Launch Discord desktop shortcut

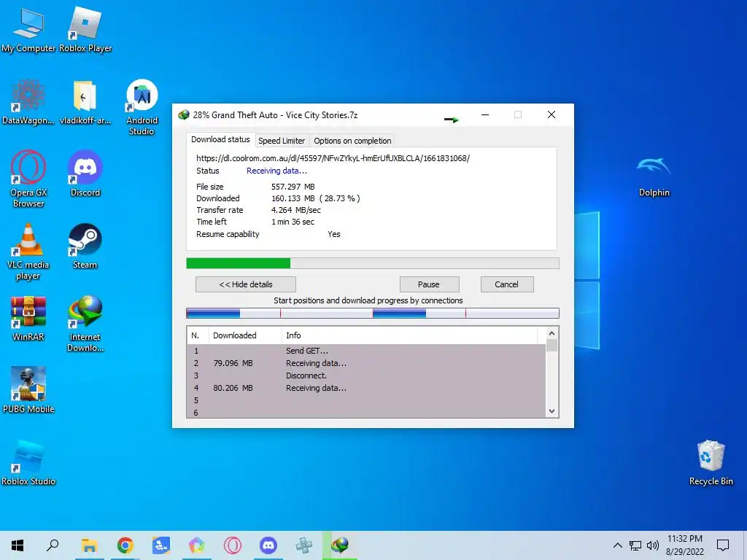click(85, 174)
